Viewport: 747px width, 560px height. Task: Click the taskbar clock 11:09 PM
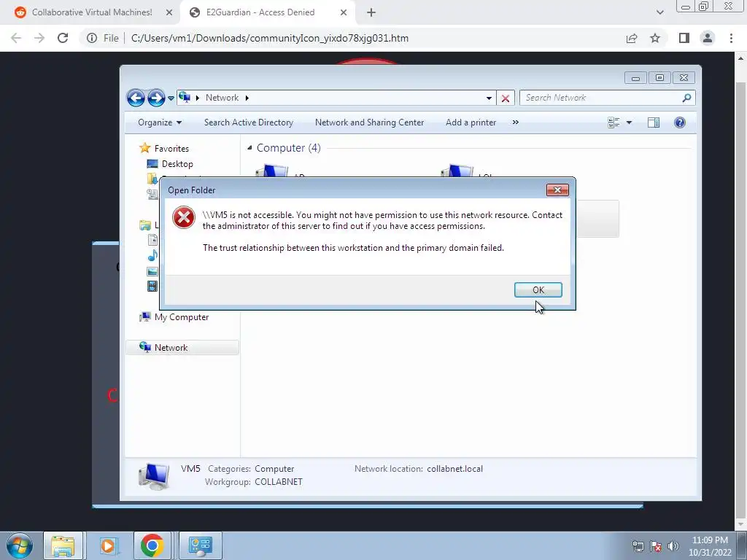pos(710,540)
